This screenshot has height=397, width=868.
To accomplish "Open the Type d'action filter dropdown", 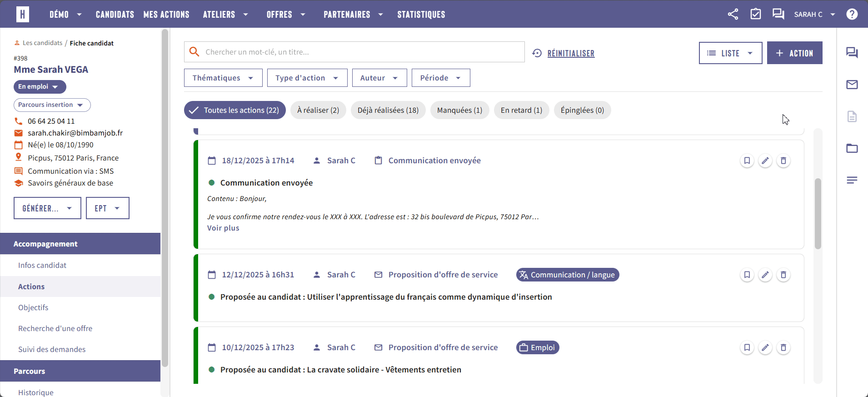I will pos(307,78).
